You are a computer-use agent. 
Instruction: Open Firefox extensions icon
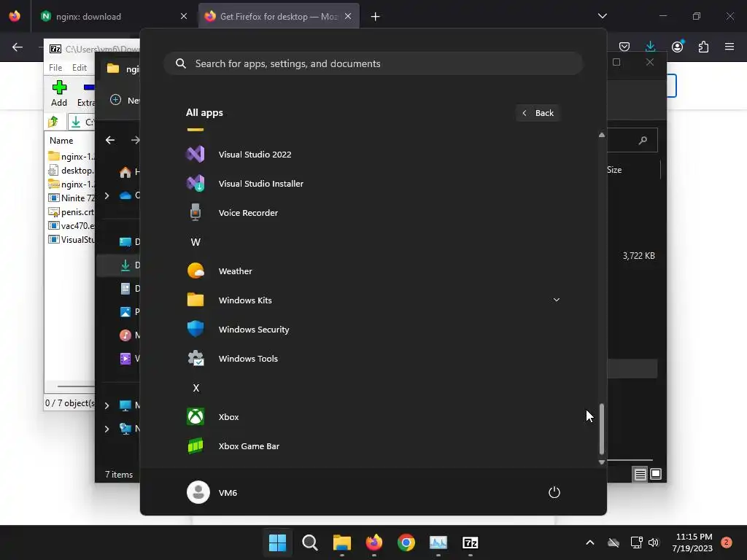point(703,47)
